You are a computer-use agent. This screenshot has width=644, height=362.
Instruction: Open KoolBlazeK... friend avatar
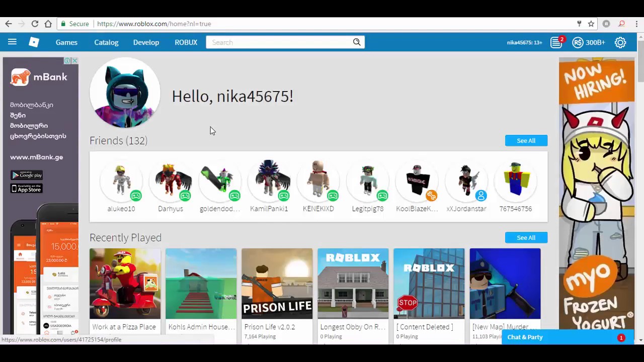coord(417,180)
